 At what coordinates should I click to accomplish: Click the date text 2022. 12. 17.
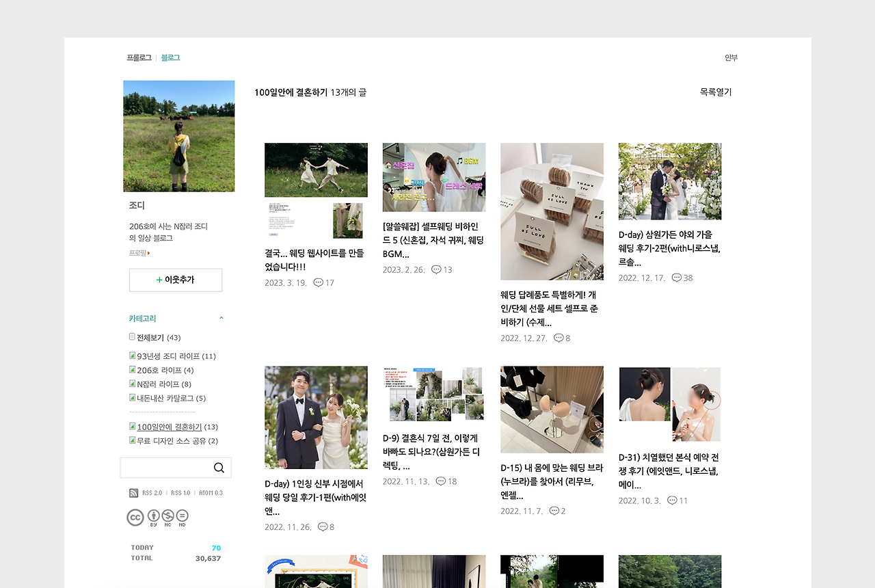pyautogui.click(x=642, y=278)
